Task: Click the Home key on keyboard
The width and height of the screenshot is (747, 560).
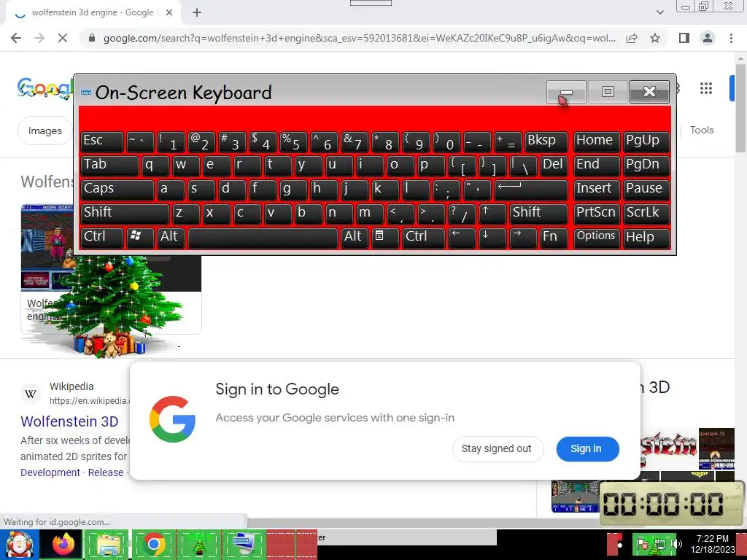Action: [597, 141]
